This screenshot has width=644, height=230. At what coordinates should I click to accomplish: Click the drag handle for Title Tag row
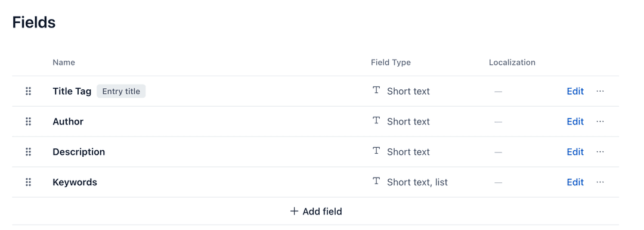click(29, 91)
